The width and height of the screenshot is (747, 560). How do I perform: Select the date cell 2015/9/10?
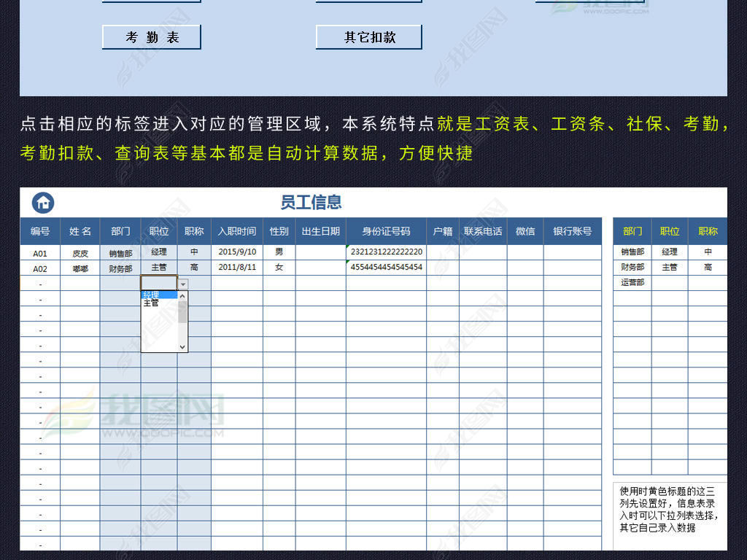tap(237, 252)
